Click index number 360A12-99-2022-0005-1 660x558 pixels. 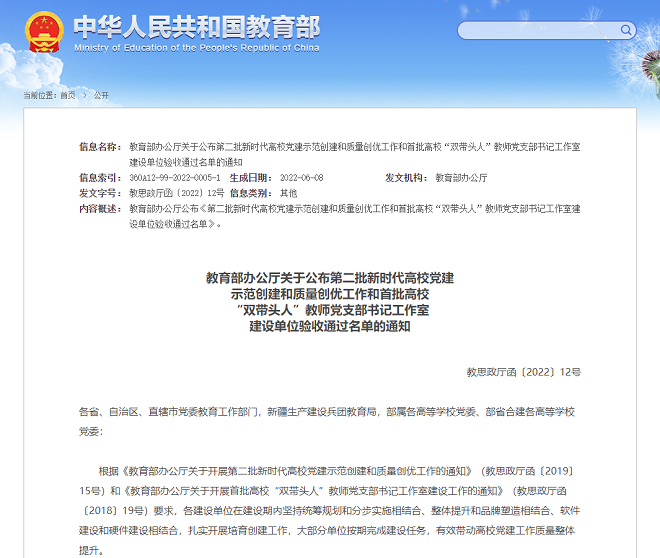coord(175,177)
